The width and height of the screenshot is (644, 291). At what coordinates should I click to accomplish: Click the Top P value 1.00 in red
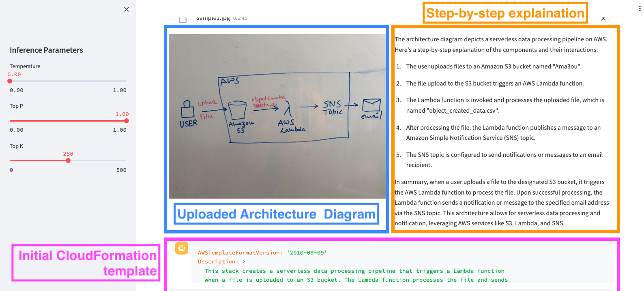click(x=122, y=114)
